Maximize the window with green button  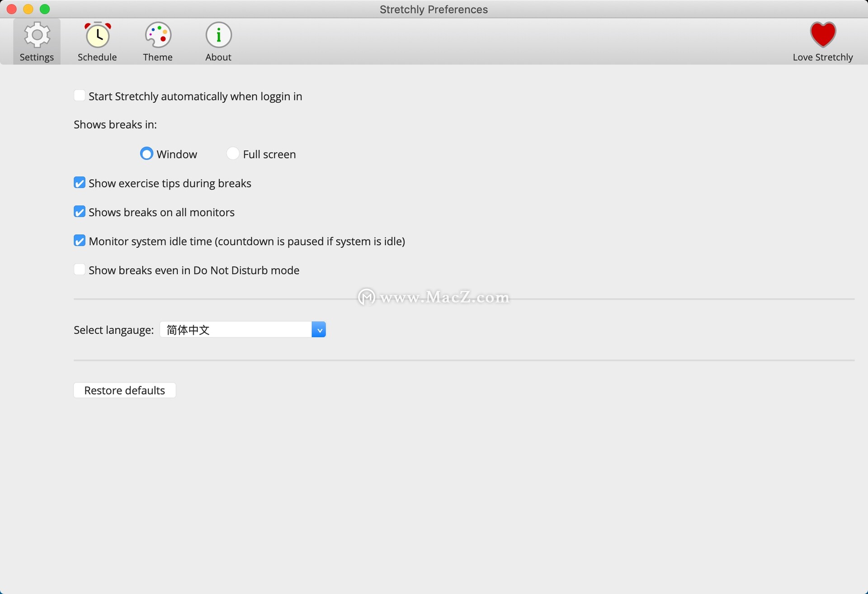click(45, 9)
